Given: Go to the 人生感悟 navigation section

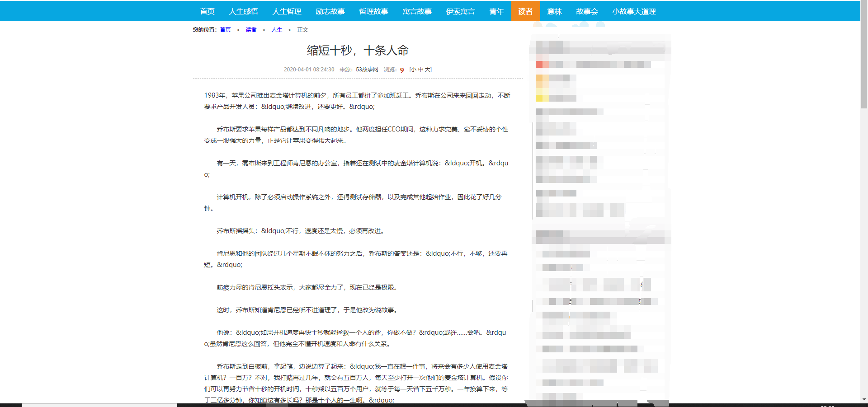Looking at the screenshot, I should 243,11.
